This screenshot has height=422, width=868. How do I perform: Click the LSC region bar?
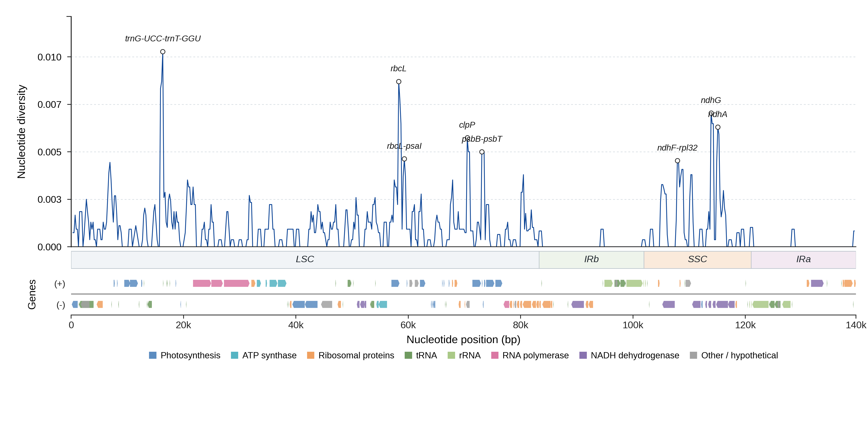tap(305, 260)
